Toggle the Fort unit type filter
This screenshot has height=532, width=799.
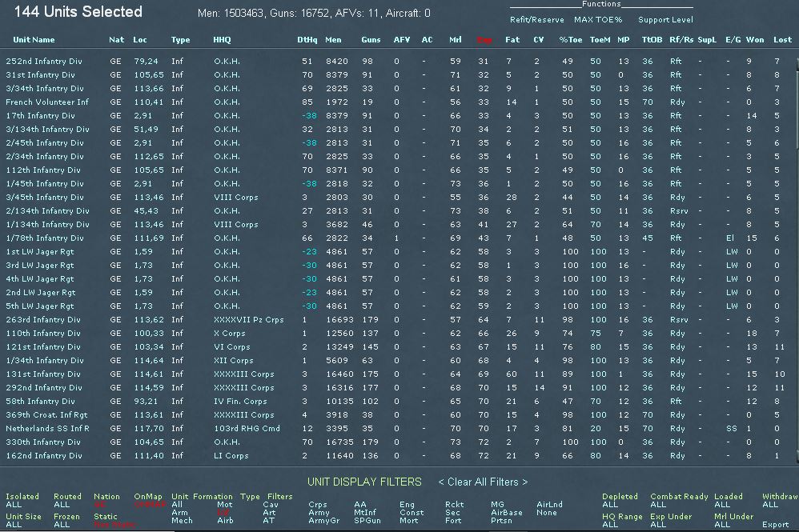453,520
